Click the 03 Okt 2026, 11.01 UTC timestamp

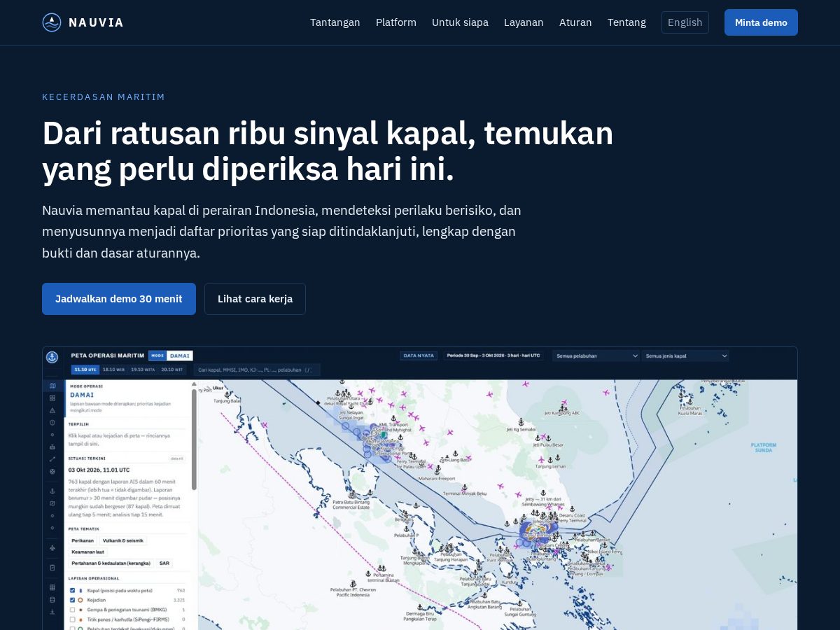(99, 470)
